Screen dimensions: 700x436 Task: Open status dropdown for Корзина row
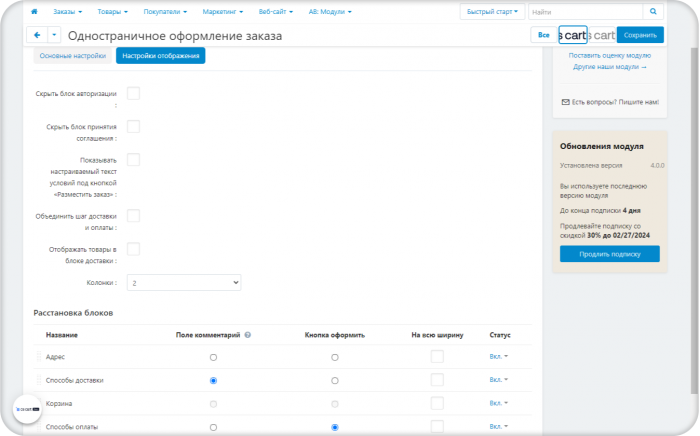[499, 403]
